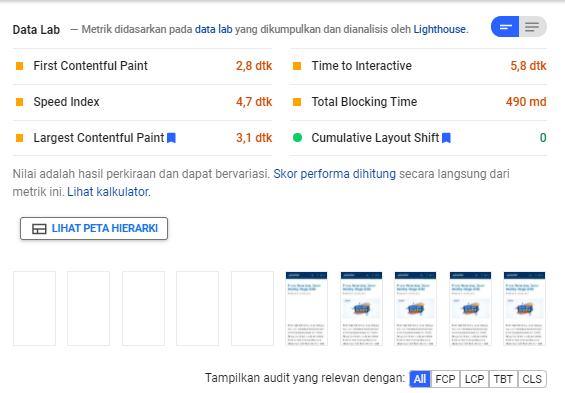Image resolution: width=565 pixels, height=393 pixels.
Task: Click orange square next to Speed Index
Action: pyautogui.click(x=19, y=102)
